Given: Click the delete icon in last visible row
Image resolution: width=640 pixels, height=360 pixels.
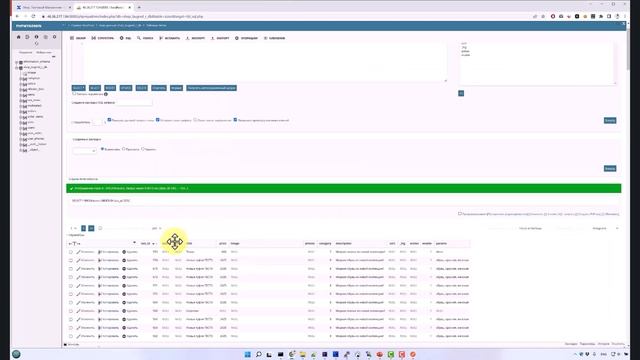Looking at the screenshot, I should (124, 336).
